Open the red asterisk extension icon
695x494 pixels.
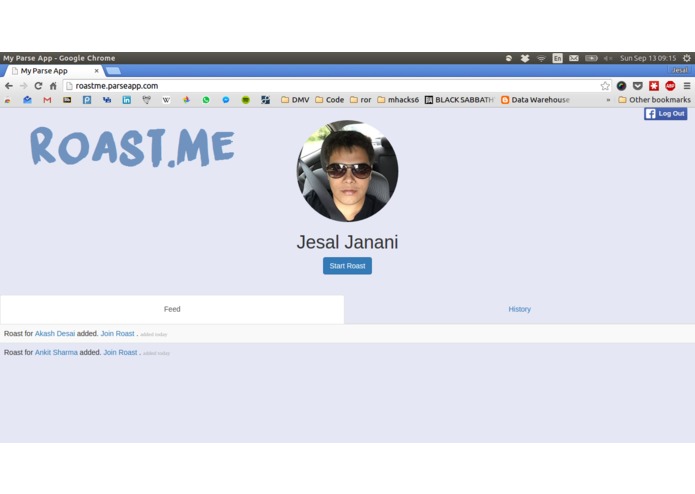point(654,86)
